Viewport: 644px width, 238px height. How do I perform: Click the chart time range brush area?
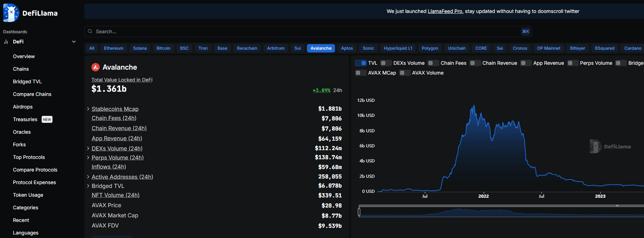[502, 212]
